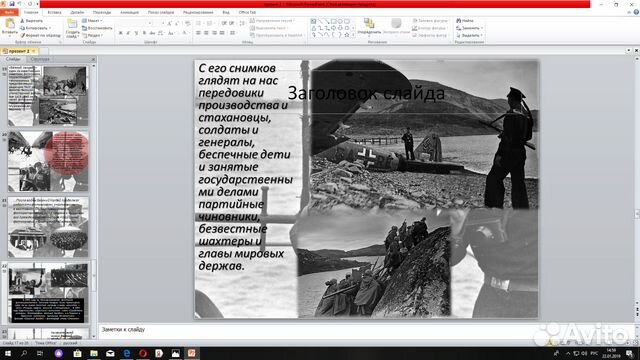Click the Undo arrow in quick access toolbar
The width and height of the screenshot is (640, 360).
coord(20,4)
